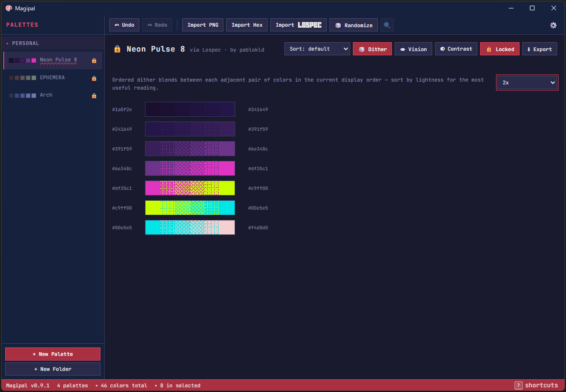This screenshot has width=566, height=392.
Task: Click '46 colors total' in status bar
Action: tap(124, 385)
